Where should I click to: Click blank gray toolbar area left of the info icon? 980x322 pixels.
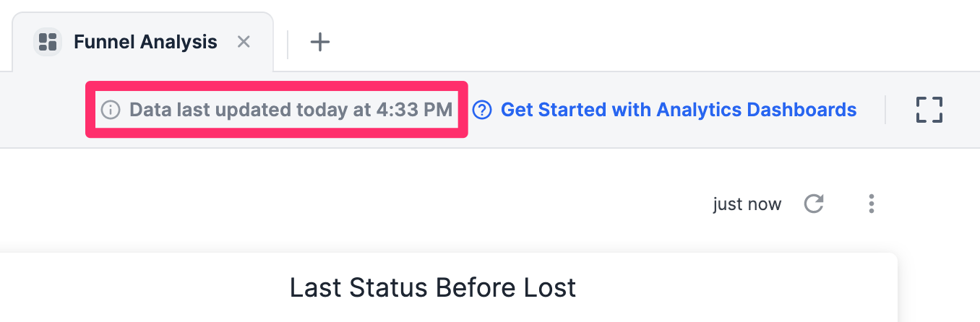pos(43,110)
